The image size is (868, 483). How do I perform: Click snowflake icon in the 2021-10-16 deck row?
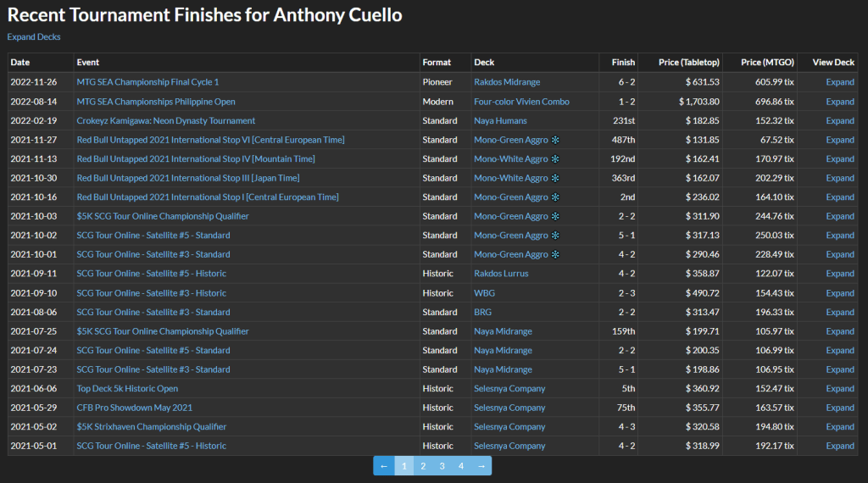coord(555,197)
